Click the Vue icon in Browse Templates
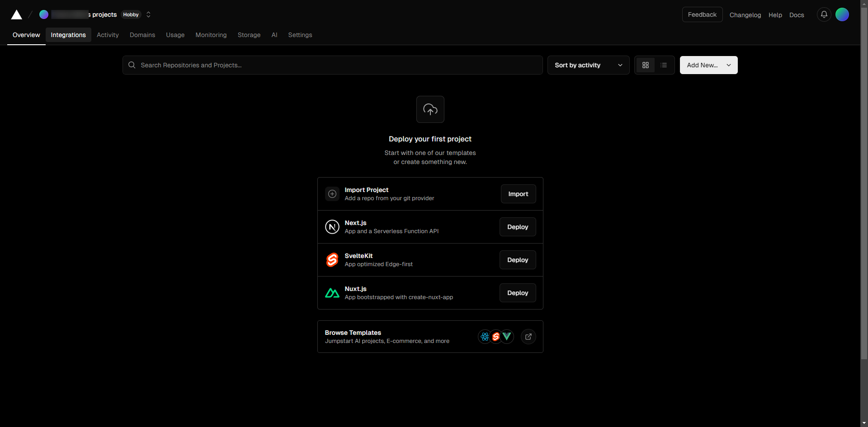868x427 pixels. pyautogui.click(x=507, y=337)
